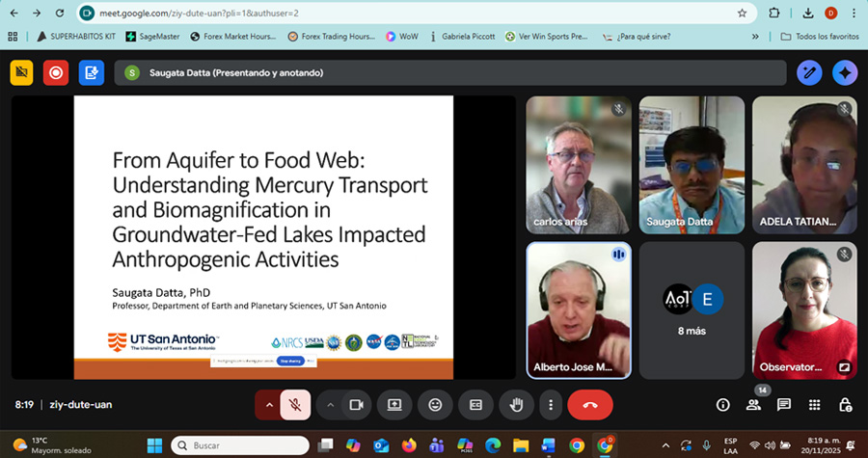The height and width of the screenshot is (458, 868).
Task: Select the Observator... video tile
Action: 804,310
